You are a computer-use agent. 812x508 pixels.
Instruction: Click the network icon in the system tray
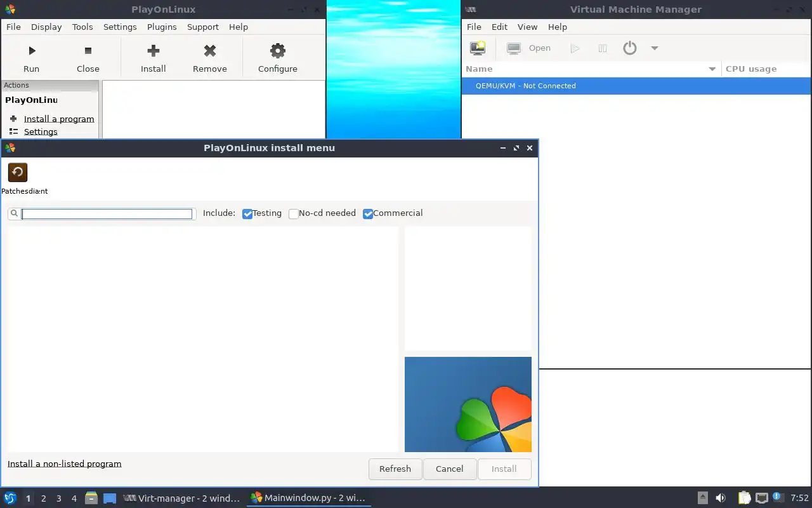point(762,498)
